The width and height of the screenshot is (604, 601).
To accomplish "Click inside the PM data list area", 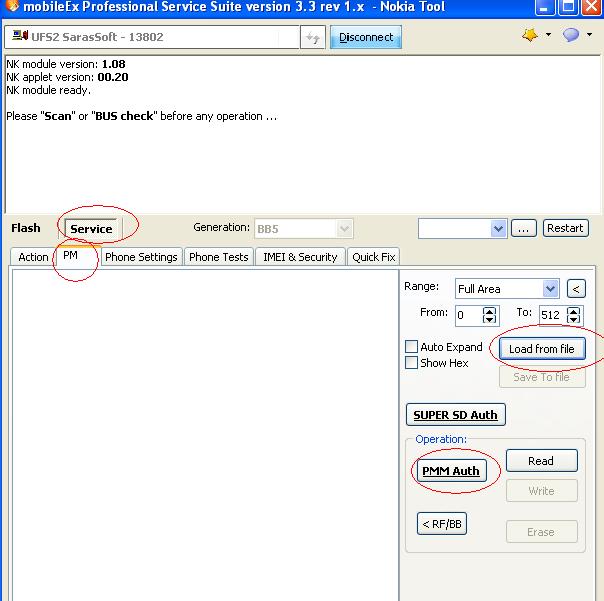I will click(x=205, y=435).
